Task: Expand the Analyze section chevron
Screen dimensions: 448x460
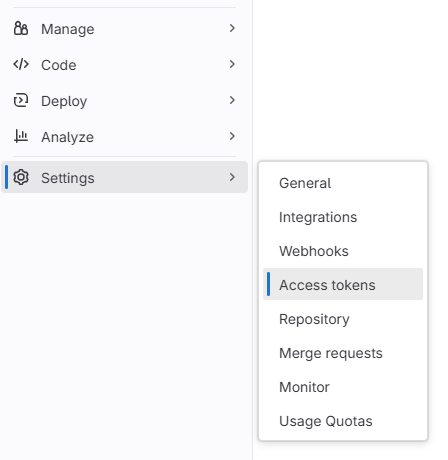Action: click(x=232, y=136)
